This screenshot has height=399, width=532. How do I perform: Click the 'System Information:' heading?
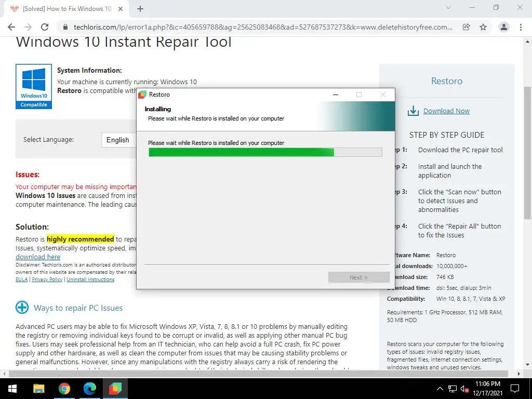[x=89, y=70]
